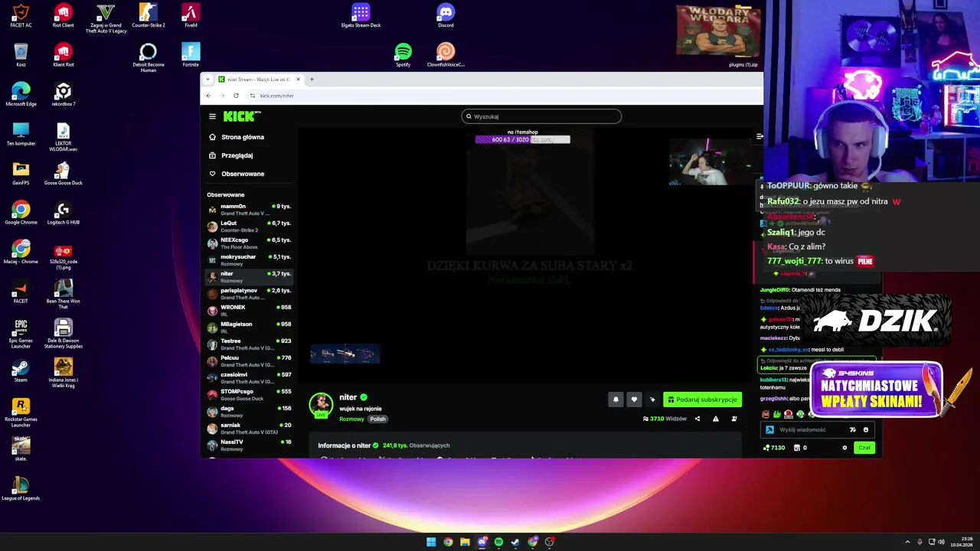Open the chat emote picker icon
Screen dimensions: 980x551
coord(866,429)
